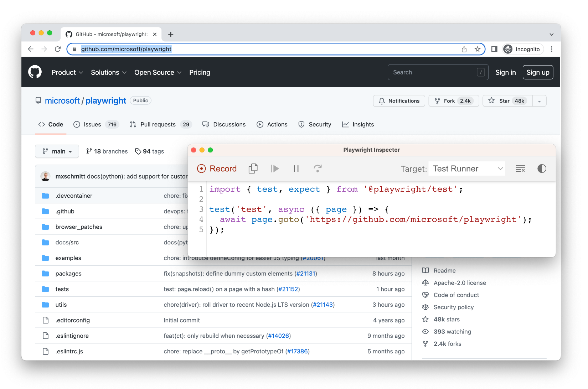Click the clear list icon in Inspector
Image resolution: width=588 pixels, height=389 pixels.
pos(520,168)
